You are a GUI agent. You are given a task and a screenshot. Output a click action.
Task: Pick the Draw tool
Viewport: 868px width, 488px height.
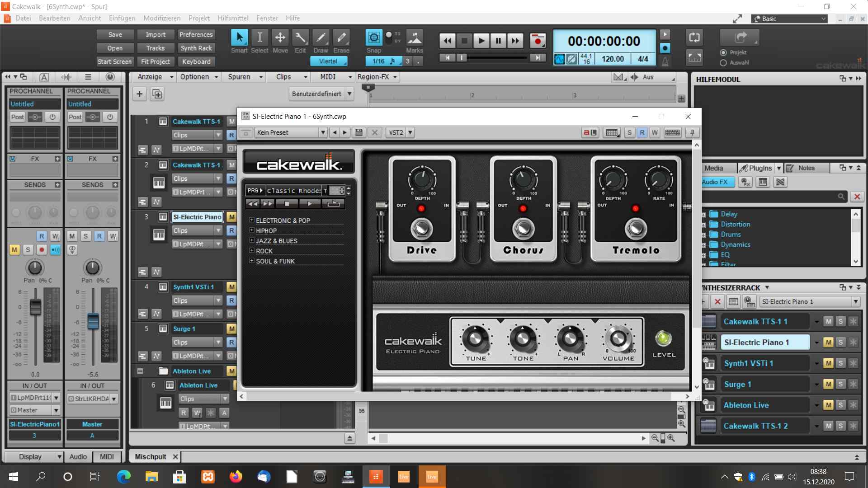click(x=321, y=38)
